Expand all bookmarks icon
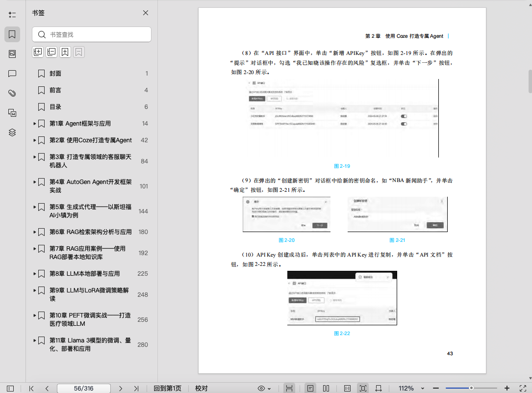 click(x=38, y=52)
